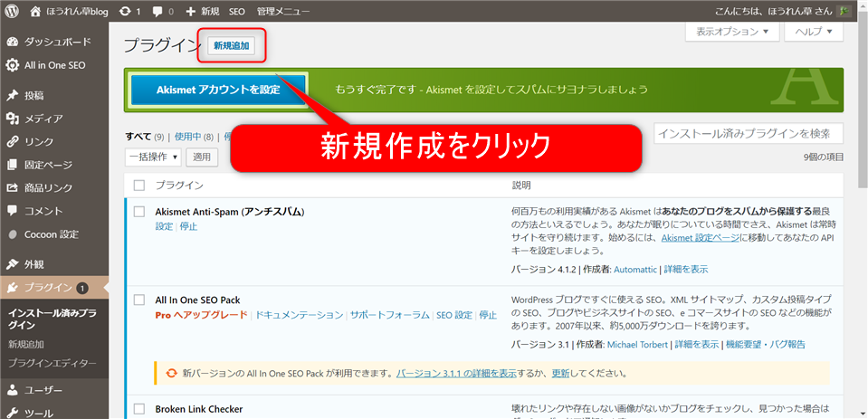This screenshot has height=419, width=868.
Task: Click 停止 link under Akismet Anti-Spam
Action: (x=189, y=226)
